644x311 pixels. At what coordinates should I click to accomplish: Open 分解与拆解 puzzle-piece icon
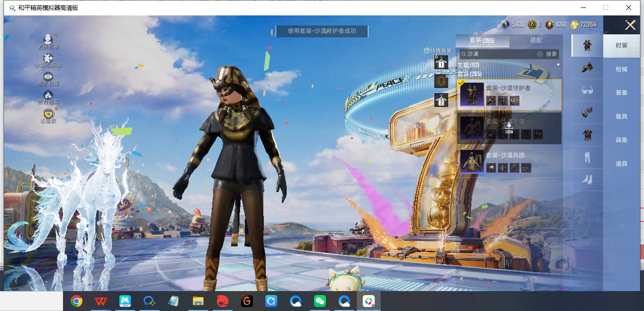click(48, 58)
